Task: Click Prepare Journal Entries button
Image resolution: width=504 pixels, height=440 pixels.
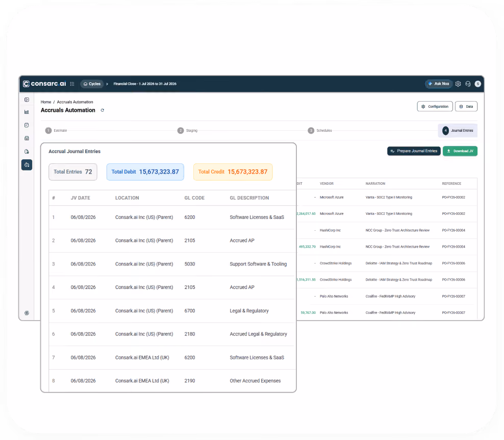Action: [414, 151]
